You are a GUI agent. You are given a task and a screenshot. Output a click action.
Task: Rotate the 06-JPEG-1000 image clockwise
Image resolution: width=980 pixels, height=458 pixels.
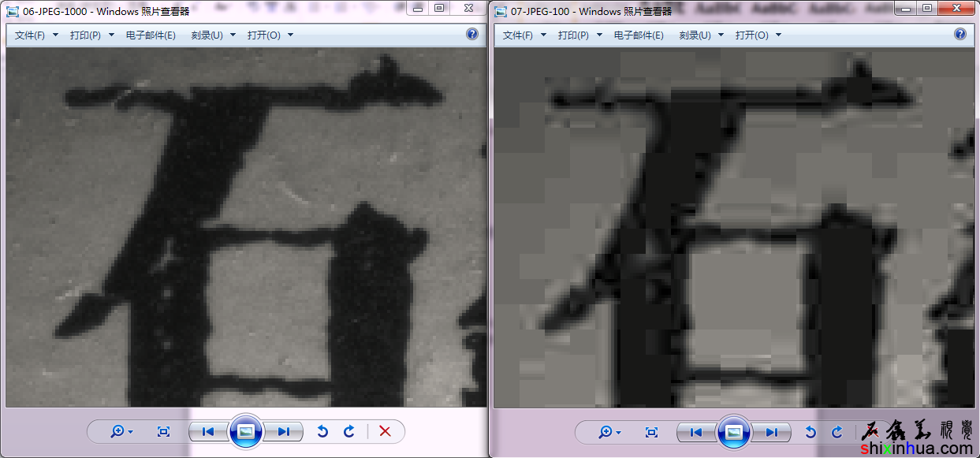pos(349,431)
